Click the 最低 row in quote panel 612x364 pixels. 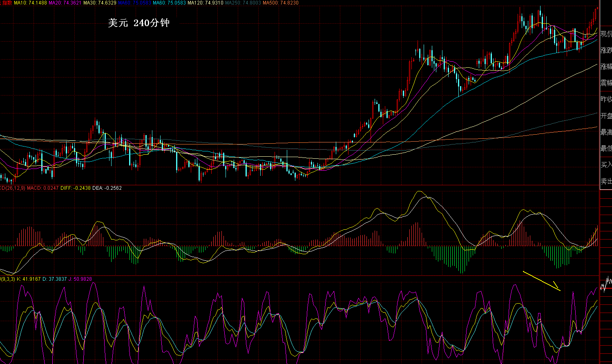click(606, 149)
